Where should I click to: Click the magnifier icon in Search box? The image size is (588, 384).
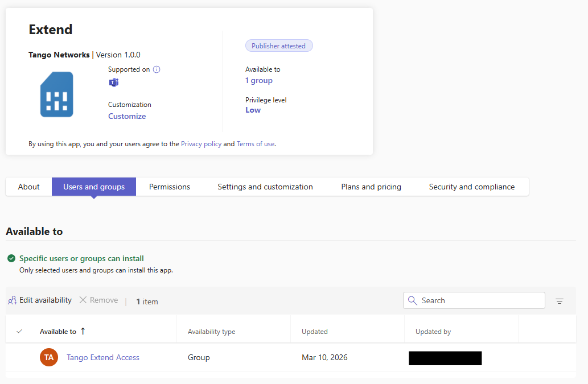click(x=413, y=300)
